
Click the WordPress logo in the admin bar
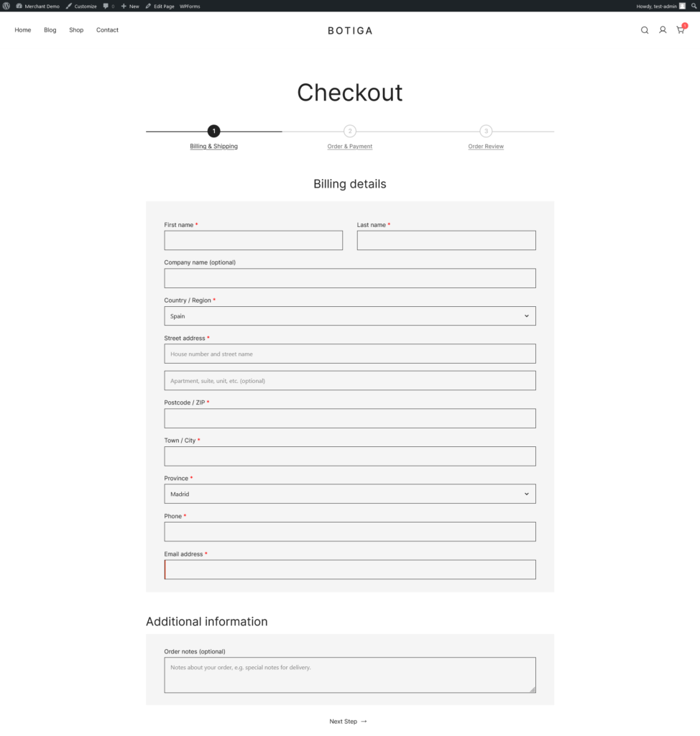[x=7, y=6]
